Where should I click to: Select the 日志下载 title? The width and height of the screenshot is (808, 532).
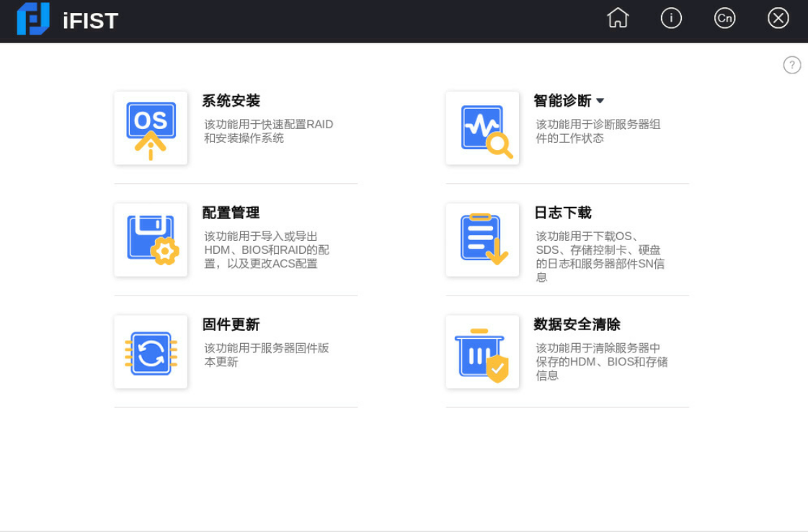[x=562, y=213]
